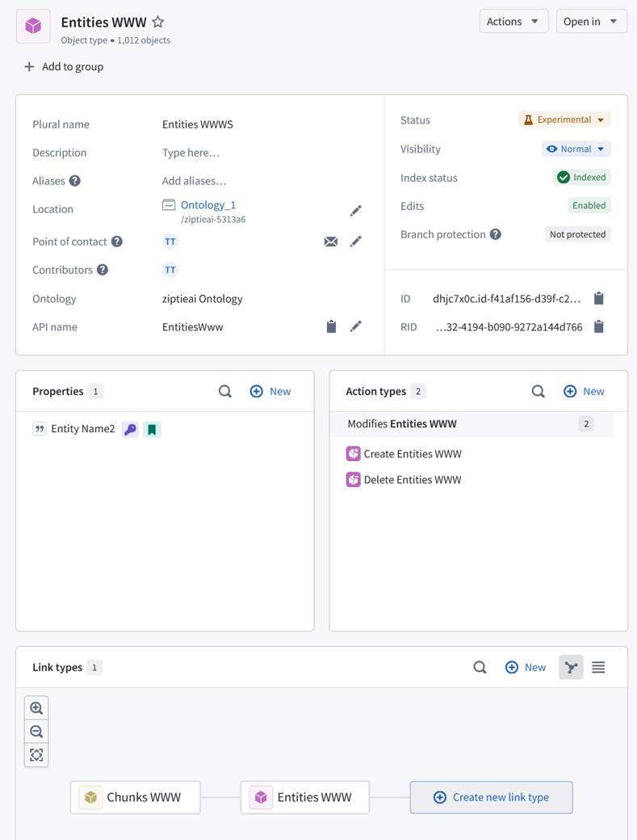Add a New link type
The width and height of the screenshot is (637, 840).
click(526, 667)
